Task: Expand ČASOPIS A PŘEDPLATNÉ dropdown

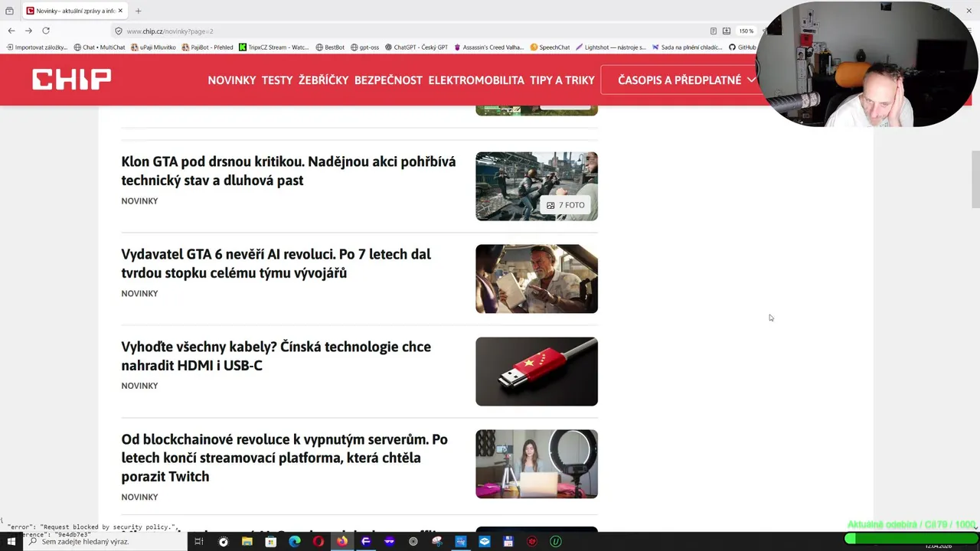Action: [687, 80]
